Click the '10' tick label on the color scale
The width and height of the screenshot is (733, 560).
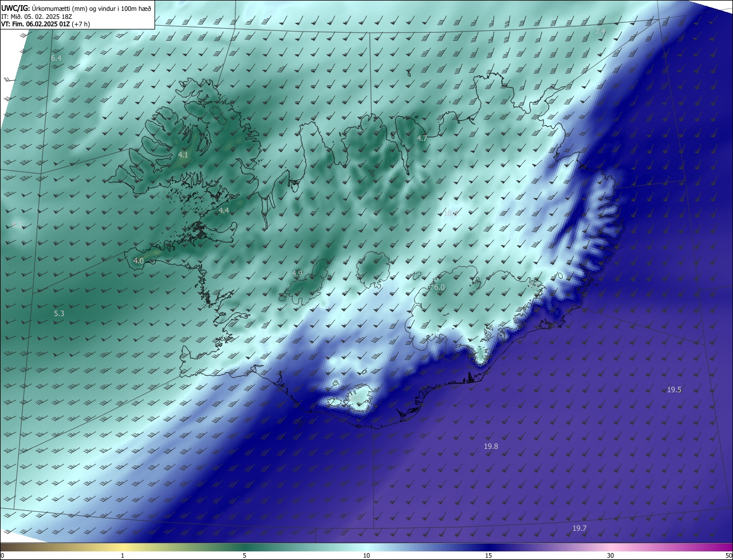(x=366, y=555)
